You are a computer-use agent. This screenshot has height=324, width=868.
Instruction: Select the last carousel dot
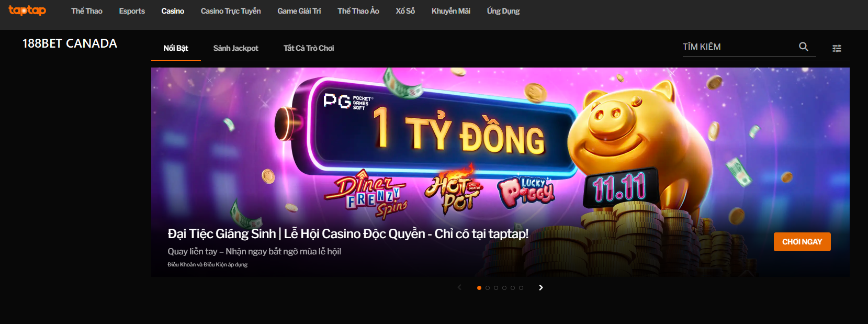coord(521,288)
